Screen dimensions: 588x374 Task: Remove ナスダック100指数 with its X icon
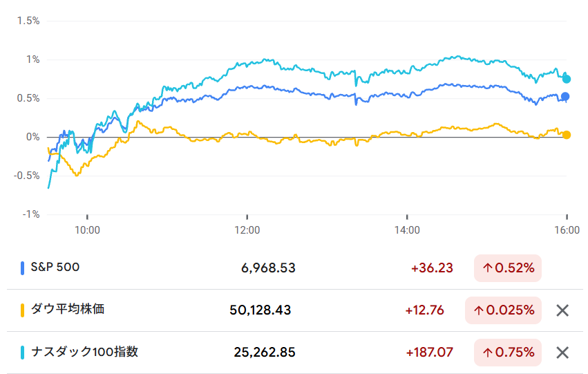[562, 353]
